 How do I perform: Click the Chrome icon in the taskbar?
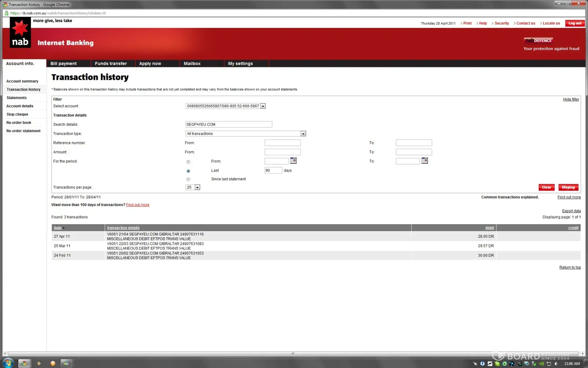24,363
